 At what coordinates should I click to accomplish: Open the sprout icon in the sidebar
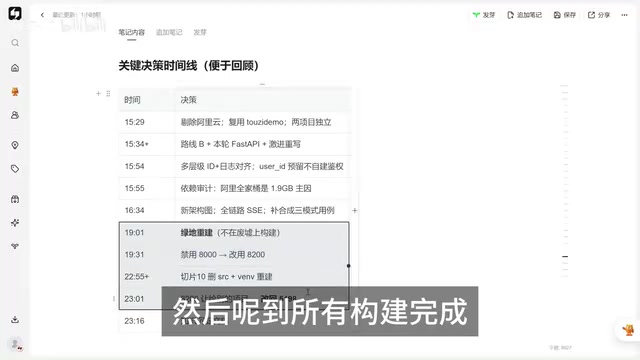click(x=15, y=246)
